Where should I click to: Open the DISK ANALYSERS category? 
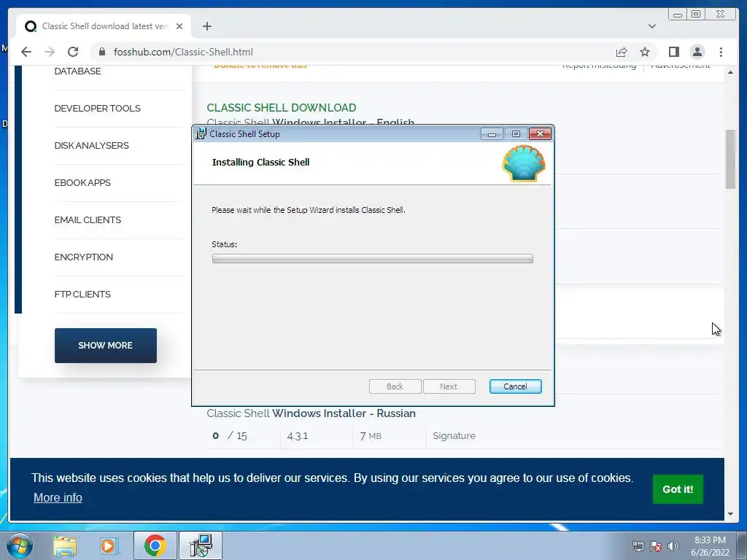point(91,146)
